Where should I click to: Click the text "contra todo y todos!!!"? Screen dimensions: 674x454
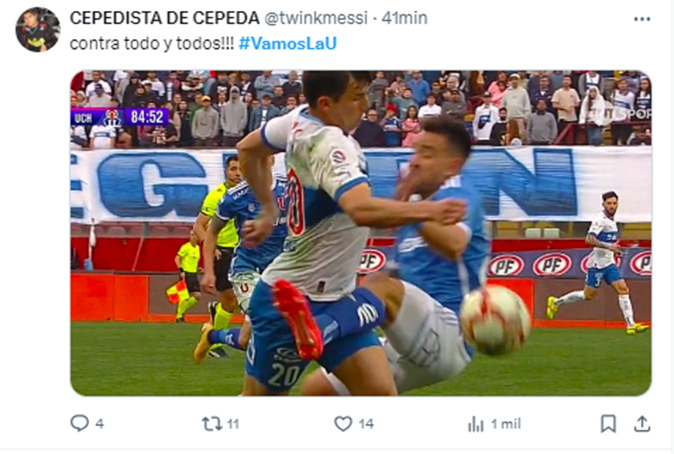152,43
